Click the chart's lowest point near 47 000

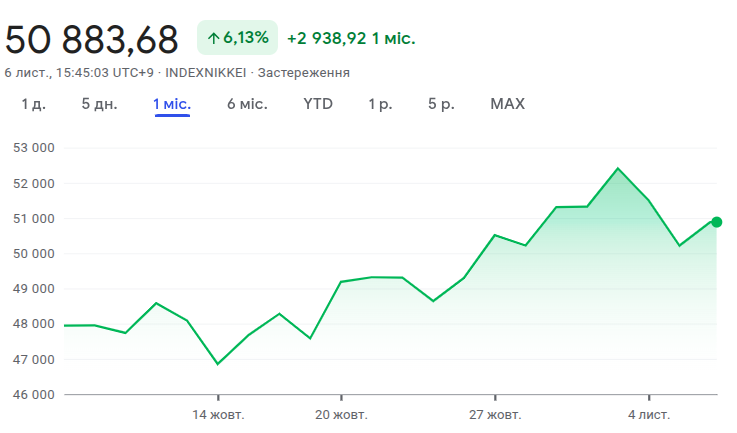pyautogui.click(x=218, y=364)
